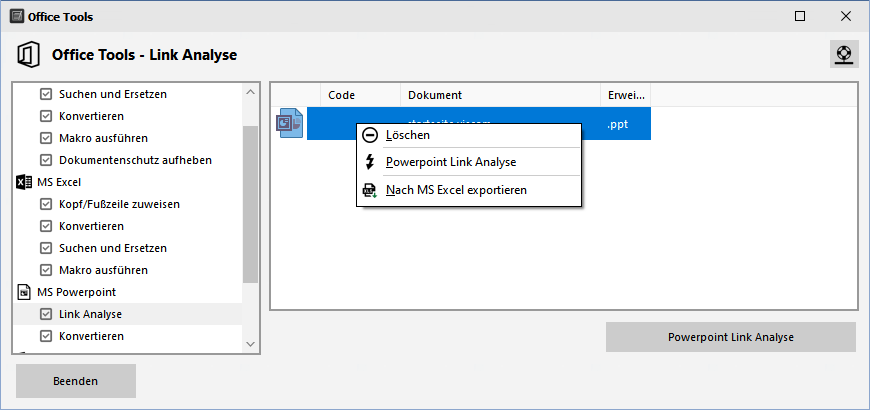Open the help icon at top right
Screen dimensions: 870x410
(844, 54)
